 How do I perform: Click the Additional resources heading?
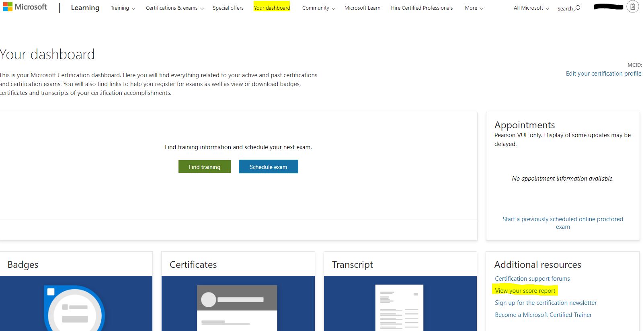point(538,265)
